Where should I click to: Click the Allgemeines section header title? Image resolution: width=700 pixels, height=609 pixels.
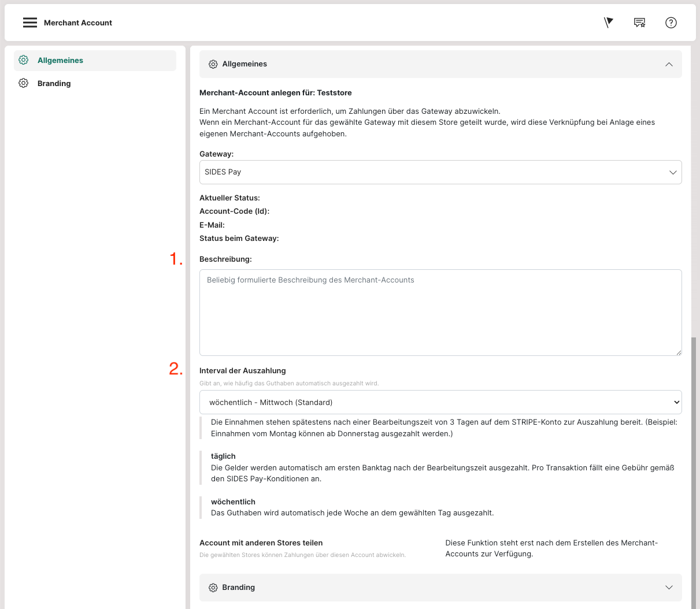pos(245,64)
